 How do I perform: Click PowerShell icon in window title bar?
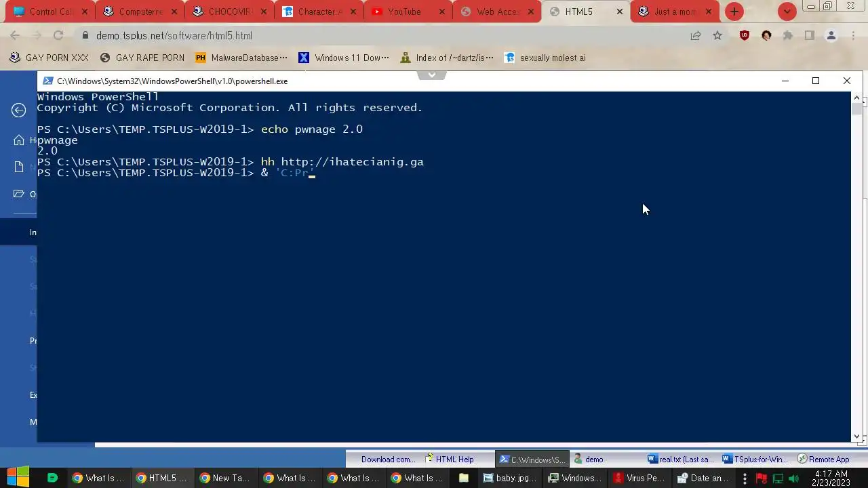pyautogui.click(x=48, y=81)
